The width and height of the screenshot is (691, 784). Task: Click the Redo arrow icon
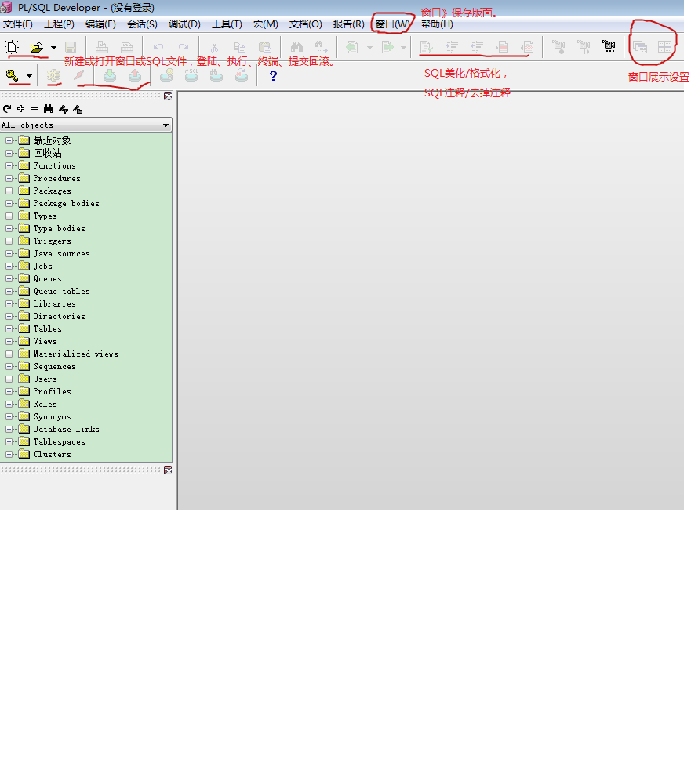point(184,47)
